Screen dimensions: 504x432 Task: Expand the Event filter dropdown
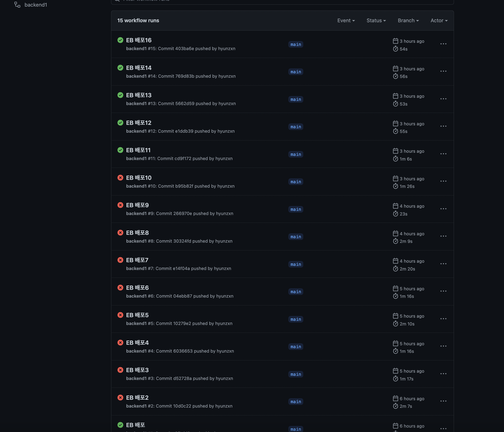(x=346, y=21)
